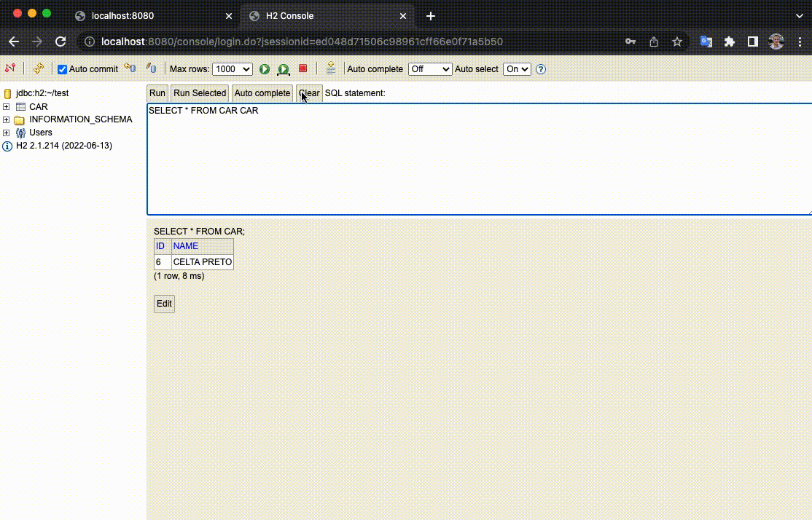
Task: Click the Edit button under results
Action: click(164, 304)
